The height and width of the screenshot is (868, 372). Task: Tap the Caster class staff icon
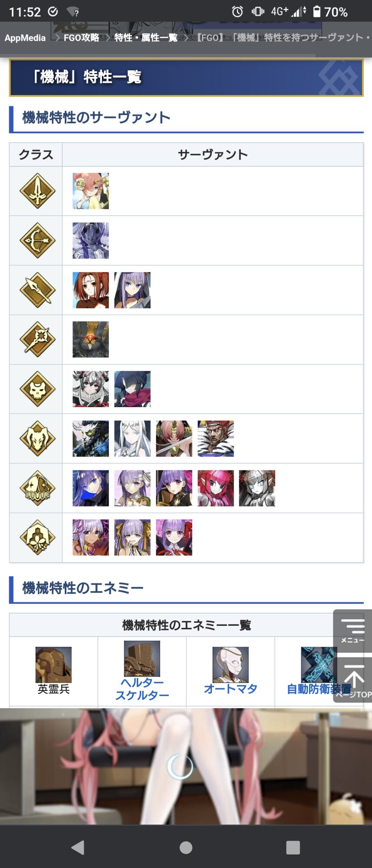(x=37, y=339)
